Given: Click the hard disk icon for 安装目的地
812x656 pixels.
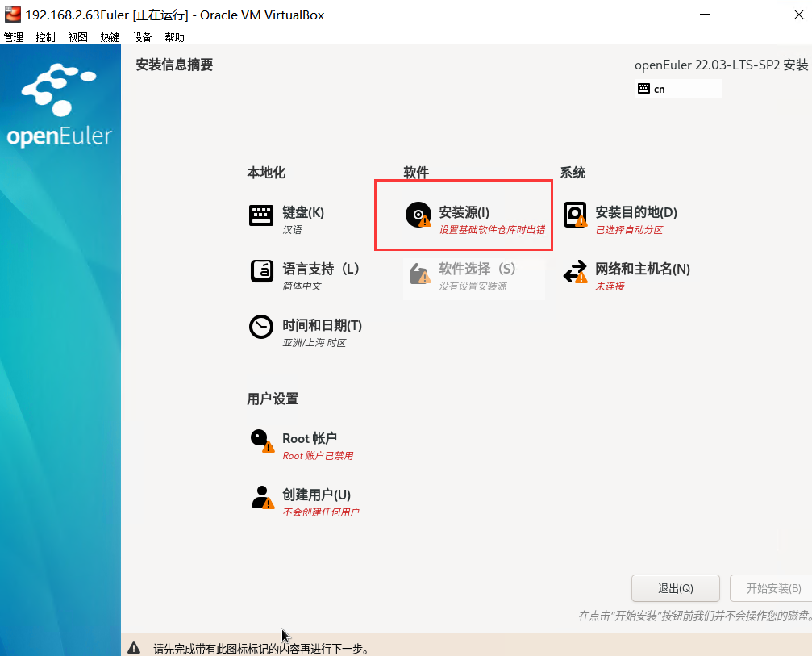Looking at the screenshot, I should (575, 215).
